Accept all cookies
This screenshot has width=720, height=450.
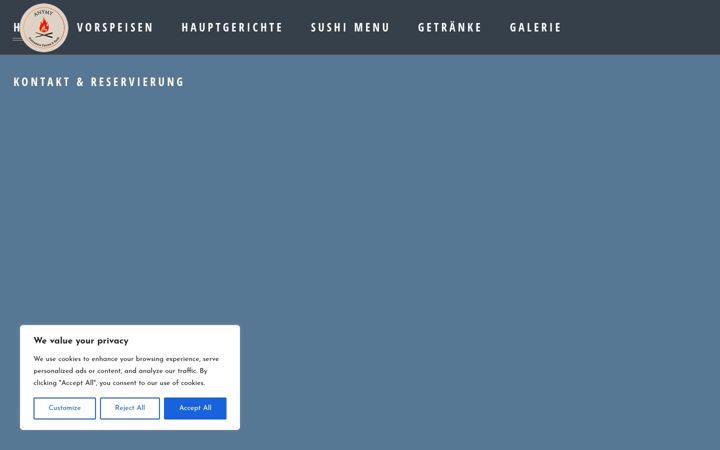tap(195, 408)
